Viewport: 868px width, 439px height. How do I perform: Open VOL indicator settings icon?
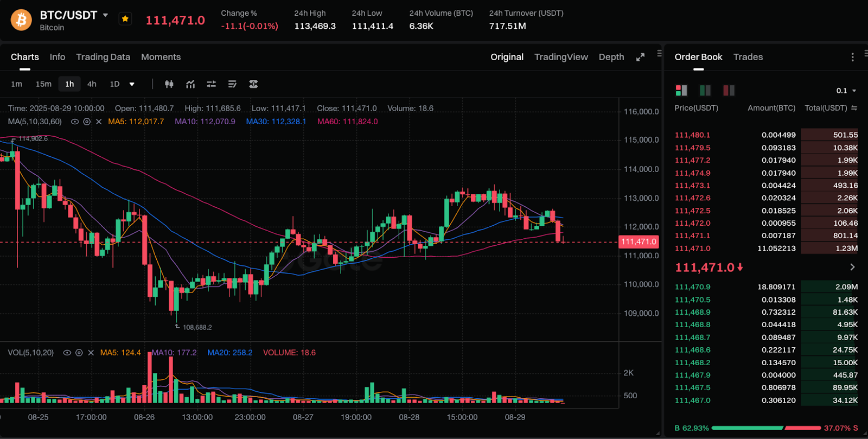pos(79,353)
